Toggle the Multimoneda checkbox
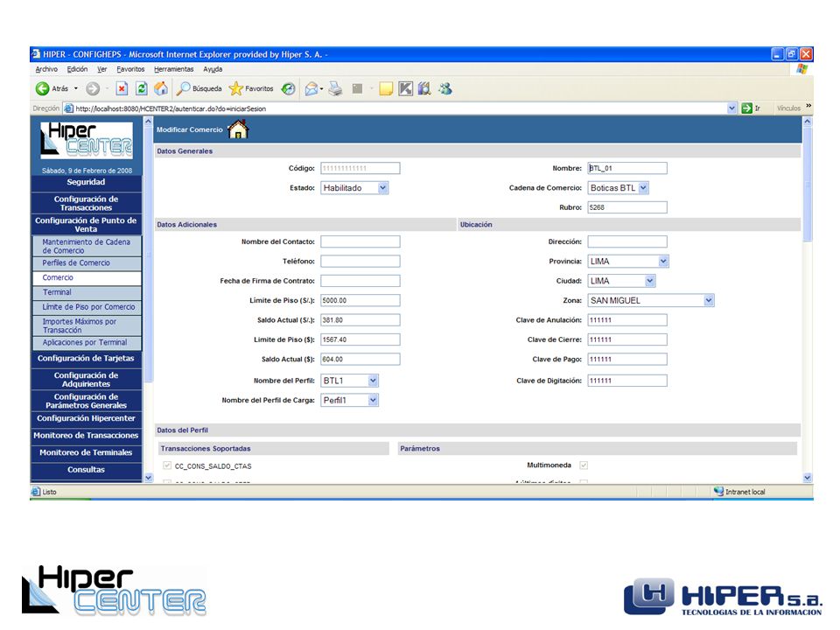The height and width of the screenshot is (630, 840). click(584, 465)
